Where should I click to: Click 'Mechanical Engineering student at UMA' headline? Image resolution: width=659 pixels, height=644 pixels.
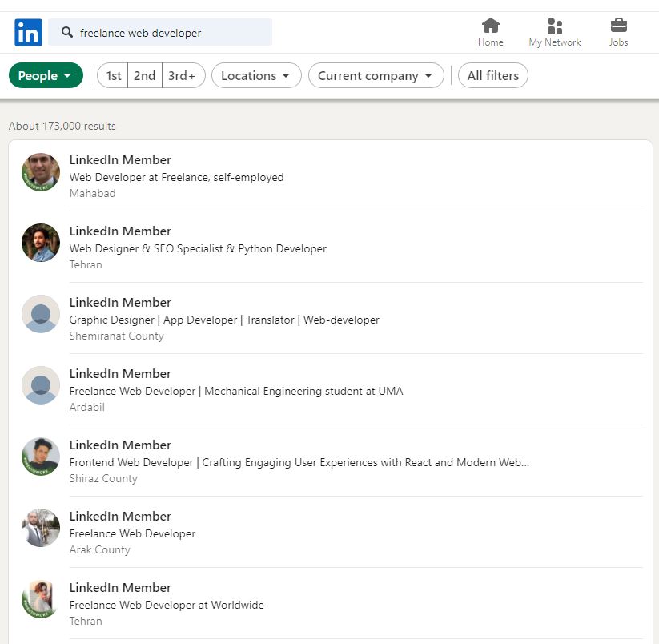[236, 392]
